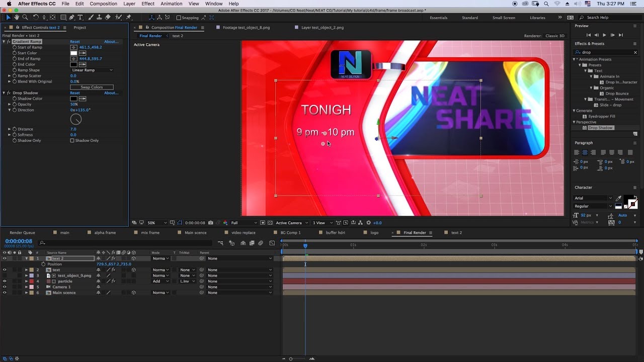Click the Effects & Presets search field

click(606, 52)
